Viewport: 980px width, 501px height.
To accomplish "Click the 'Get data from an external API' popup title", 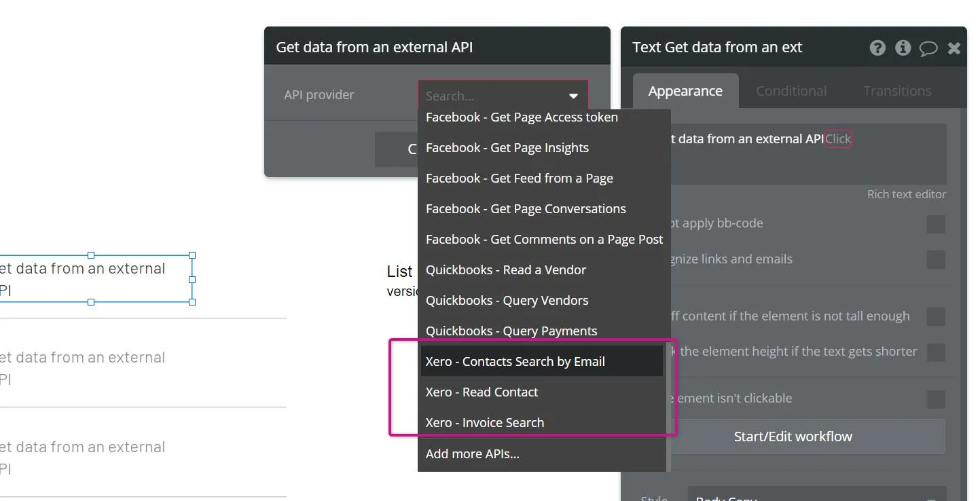I will click(x=374, y=48).
